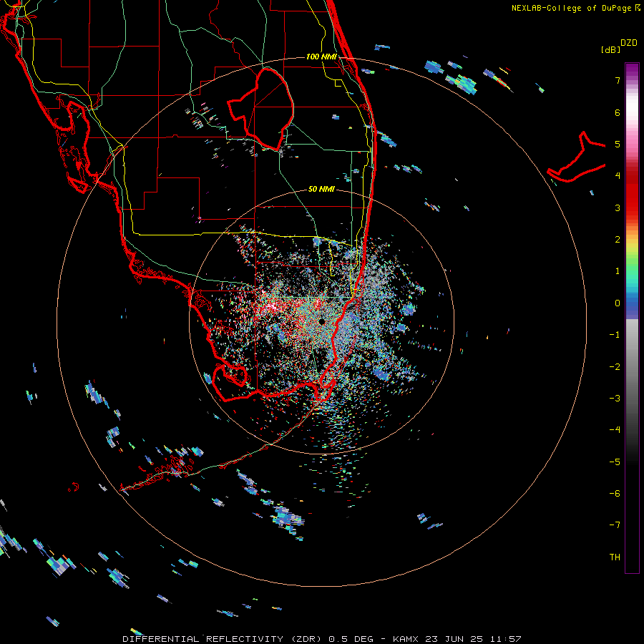Image resolution: width=644 pixels, height=644 pixels.
Task: Click the black radar site dot
Action: point(322,321)
